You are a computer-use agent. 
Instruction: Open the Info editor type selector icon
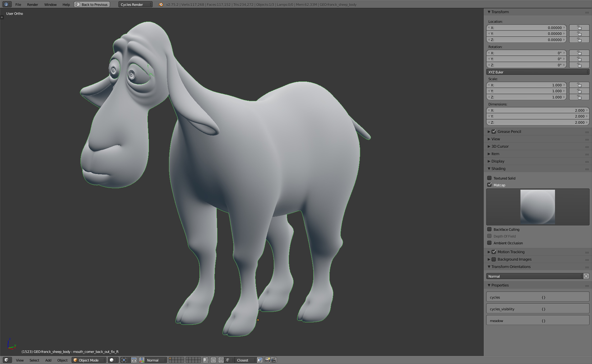(x=7, y=4)
